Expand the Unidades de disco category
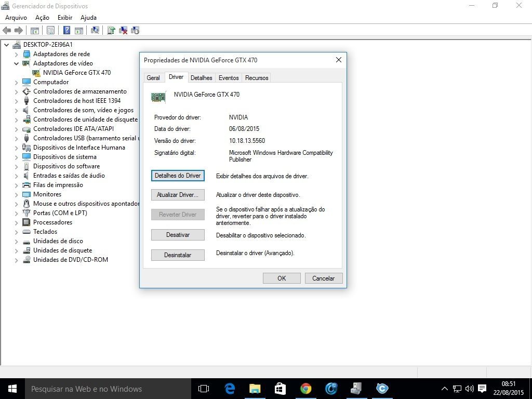This screenshot has height=399, width=532. click(16, 241)
